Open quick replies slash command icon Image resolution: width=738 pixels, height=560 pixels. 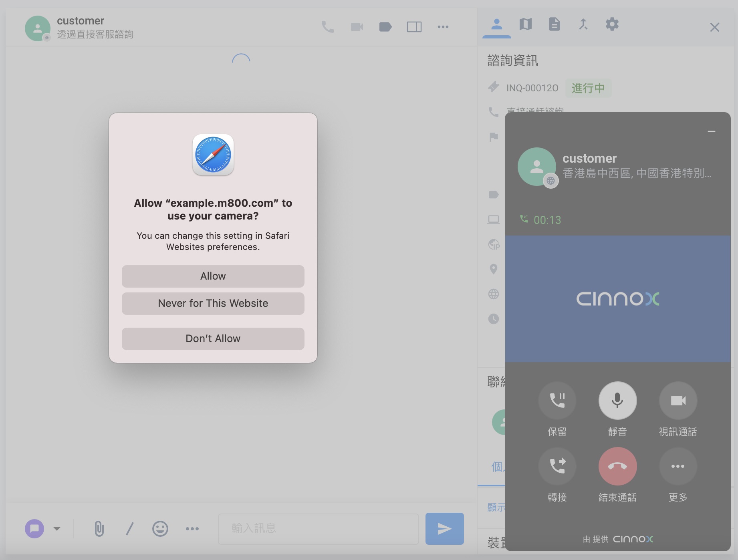pos(129,529)
